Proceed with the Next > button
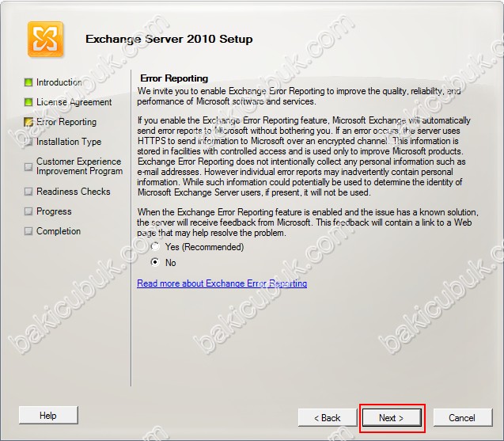The image size is (504, 441). [x=392, y=417]
